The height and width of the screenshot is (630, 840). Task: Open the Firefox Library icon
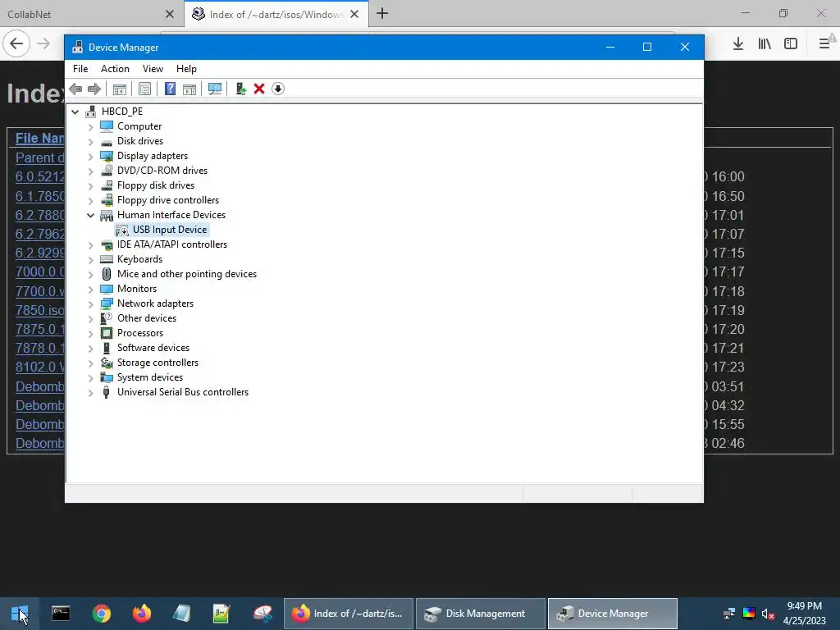click(765, 44)
